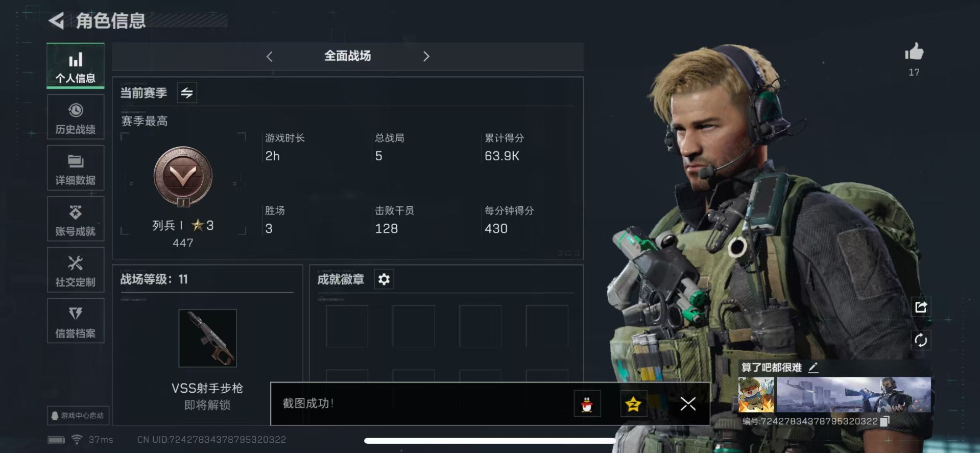Toggle the 当前赛季 season switch

tap(187, 93)
